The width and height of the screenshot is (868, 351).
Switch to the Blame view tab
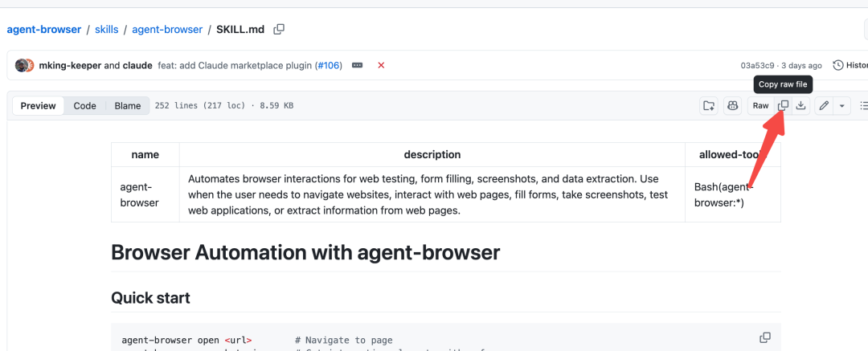click(127, 106)
